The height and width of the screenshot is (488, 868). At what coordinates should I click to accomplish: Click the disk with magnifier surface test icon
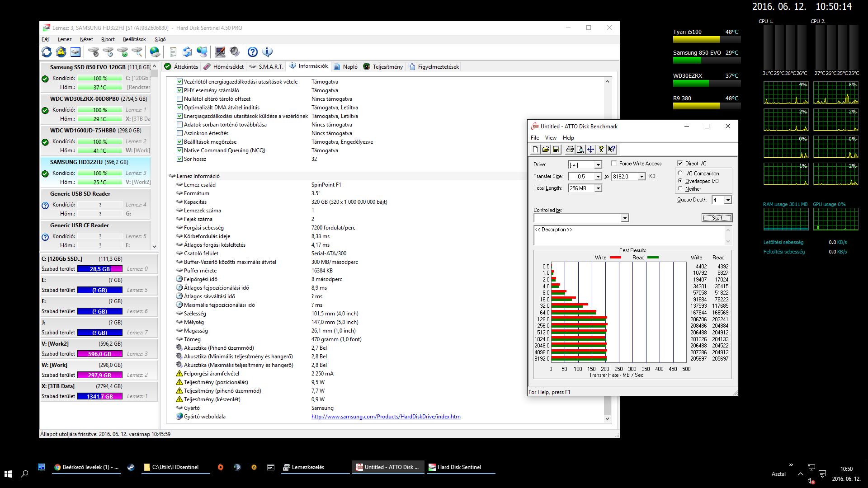click(x=137, y=52)
